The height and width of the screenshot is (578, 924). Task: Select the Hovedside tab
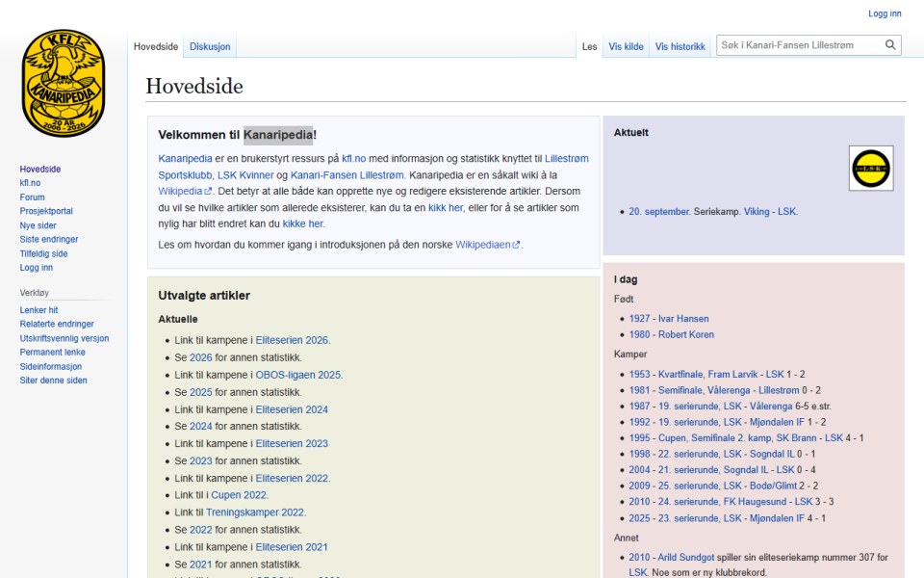156,46
